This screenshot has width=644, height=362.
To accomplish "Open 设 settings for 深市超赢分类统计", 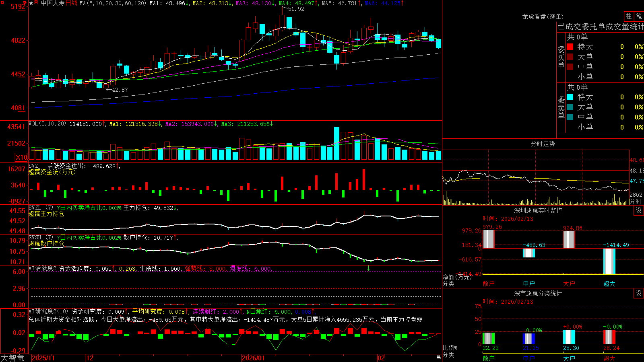I will pyautogui.click(x=639, y=293).
